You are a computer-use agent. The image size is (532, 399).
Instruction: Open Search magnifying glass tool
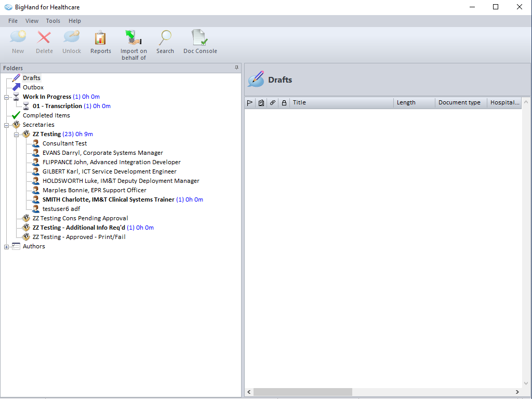click(x=165, y=37)
